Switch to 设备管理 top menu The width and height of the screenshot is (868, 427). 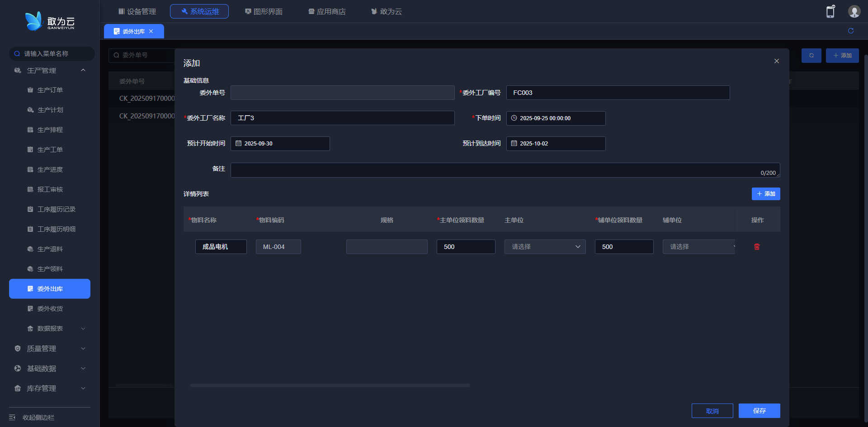(137, 11)
